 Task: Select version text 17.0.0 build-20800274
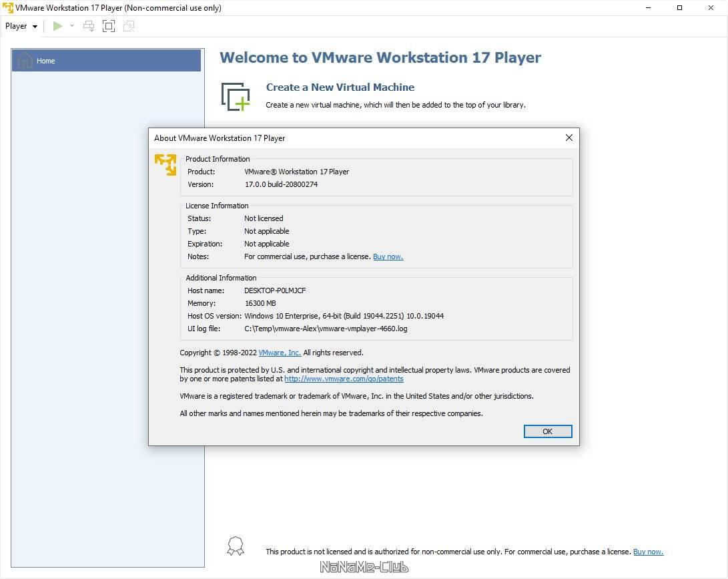282,184
